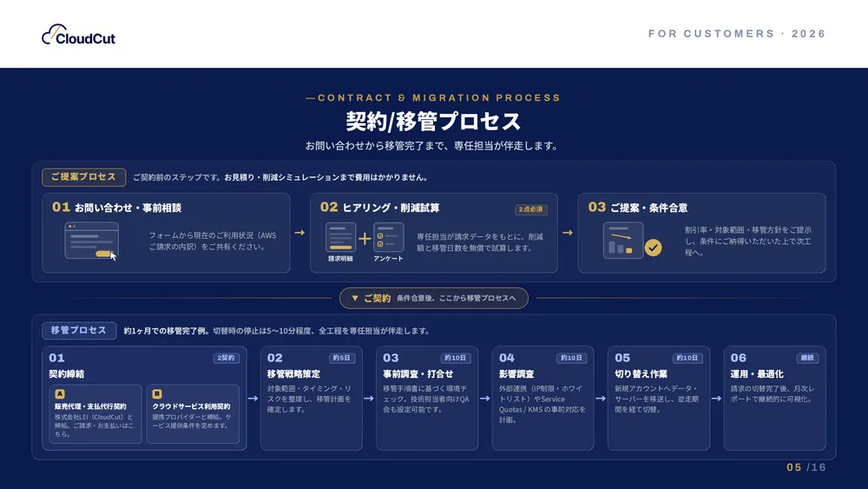Click the arrow between 契約締結 and 移管戦略策定
This screenshot has width=868, height=489.
pyautogui.click(x=253, y=398)
